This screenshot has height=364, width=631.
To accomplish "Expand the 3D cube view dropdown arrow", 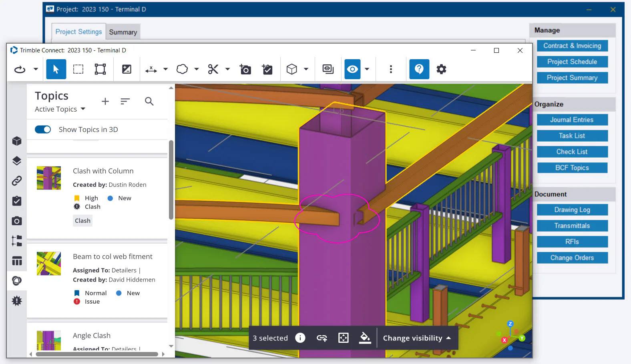I will pos(306,69).
